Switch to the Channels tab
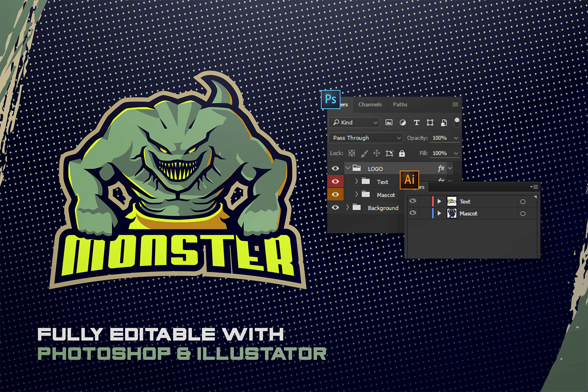Screen dimensions: 588x392 (x=370, y=105)
